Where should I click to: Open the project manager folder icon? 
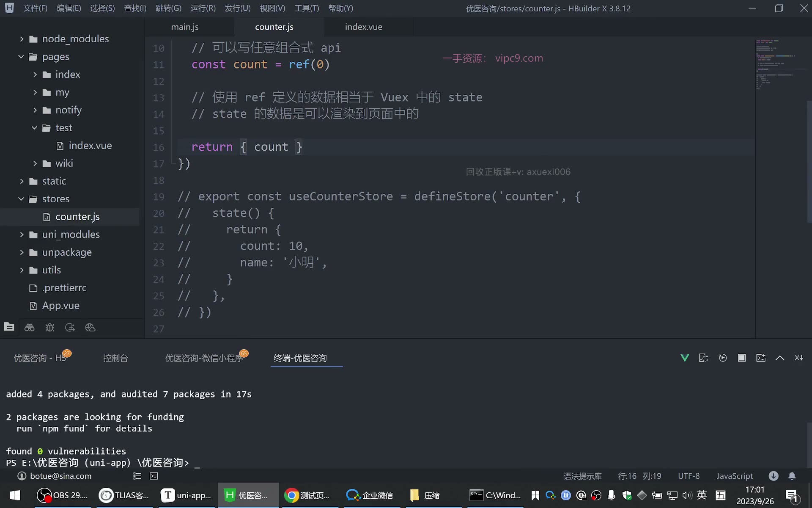[9, 327]
